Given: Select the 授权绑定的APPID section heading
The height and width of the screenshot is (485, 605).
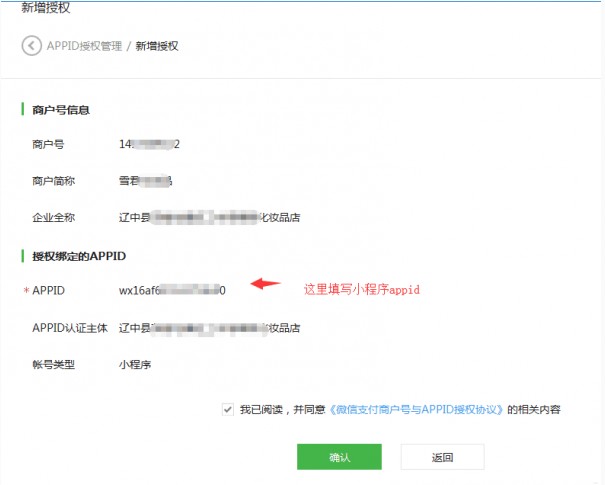Looking at the screenshot, I should 79,256.
